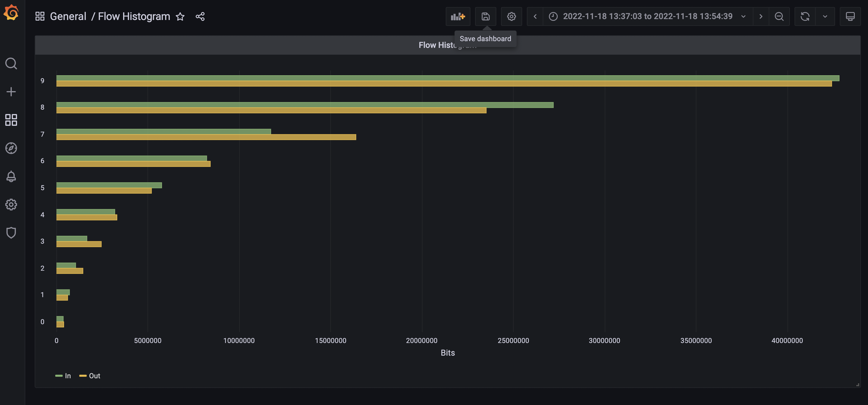
Task: Expand the refresh interval dropdown
Action: [825, 16]
